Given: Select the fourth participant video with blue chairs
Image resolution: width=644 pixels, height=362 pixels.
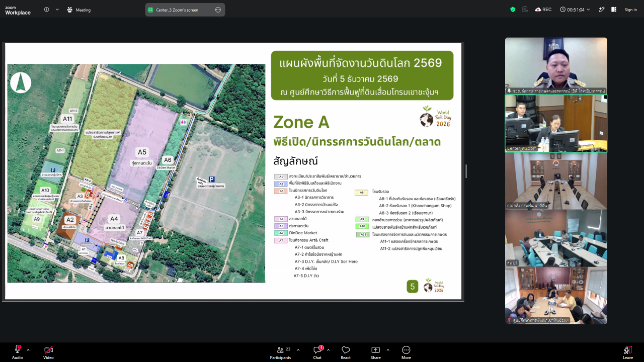Looking at the screenshot, I should 556,238.
